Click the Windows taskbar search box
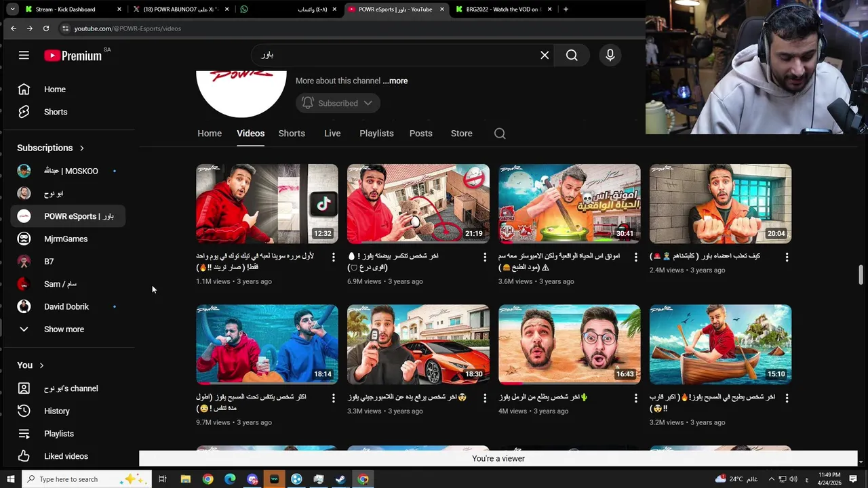This screenshot has height=488, width=868. (87, 479)
